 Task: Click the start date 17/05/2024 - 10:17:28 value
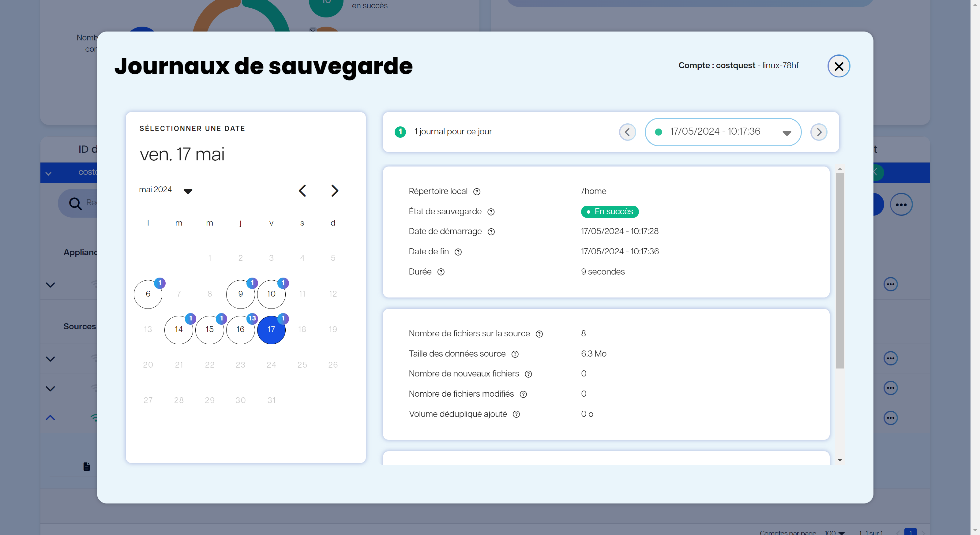point(620,232)
